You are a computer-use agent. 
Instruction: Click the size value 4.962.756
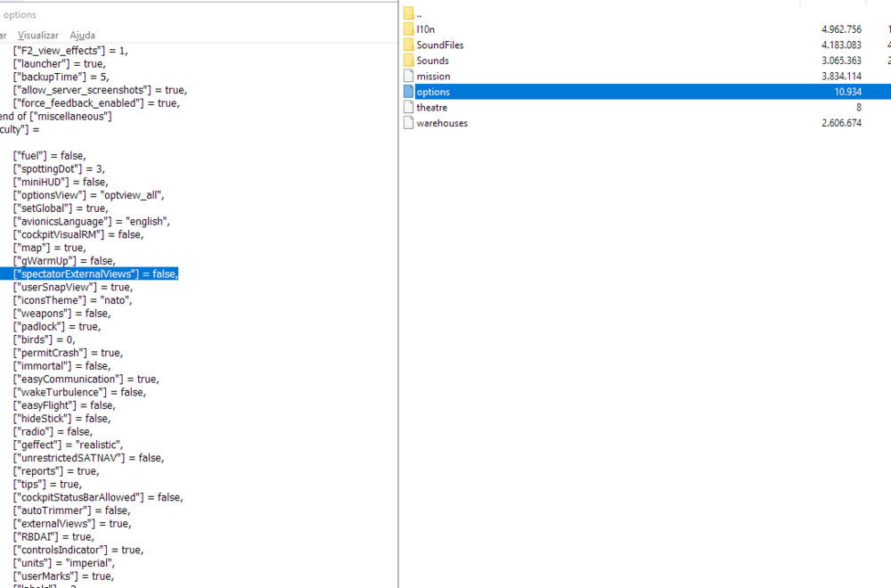tap(842, 29)
